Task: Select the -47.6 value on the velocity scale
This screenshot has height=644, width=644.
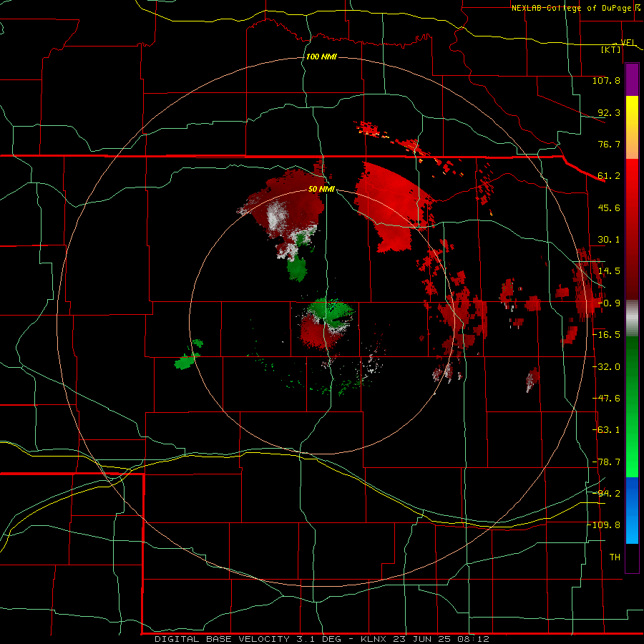Action: pos(606,399)
